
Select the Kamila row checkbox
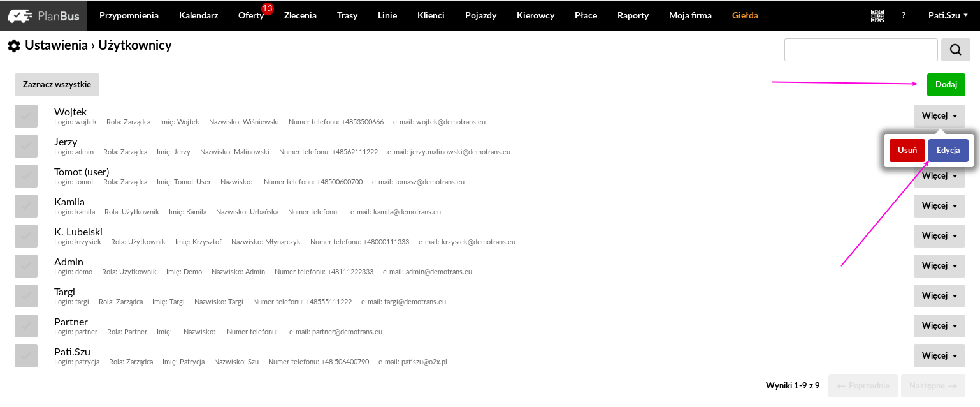tap(26, 206)
